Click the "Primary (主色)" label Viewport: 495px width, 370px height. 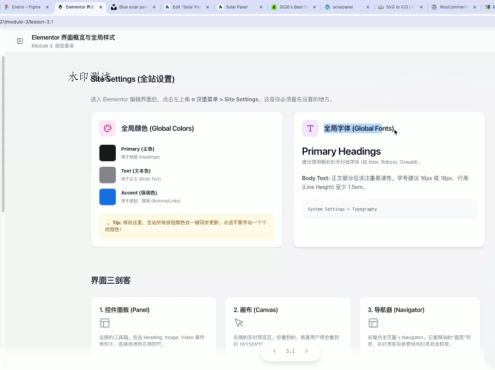click(138, 149)
